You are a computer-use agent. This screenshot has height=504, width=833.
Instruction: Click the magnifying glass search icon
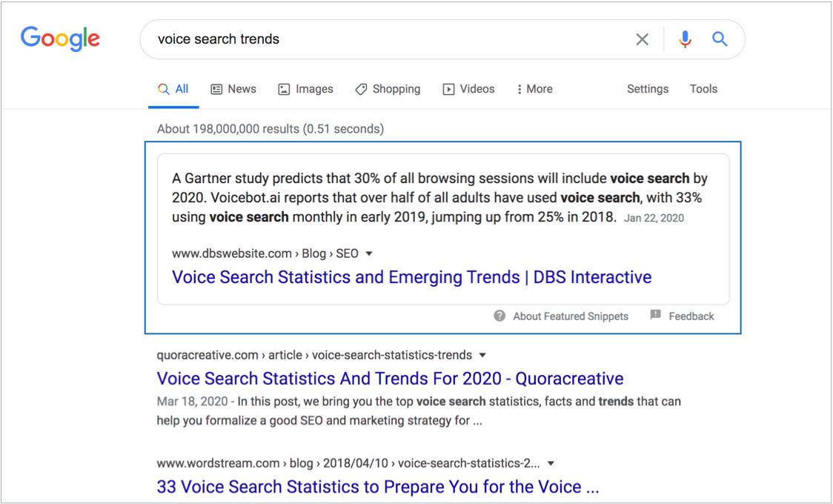click(x=718, y=39)
